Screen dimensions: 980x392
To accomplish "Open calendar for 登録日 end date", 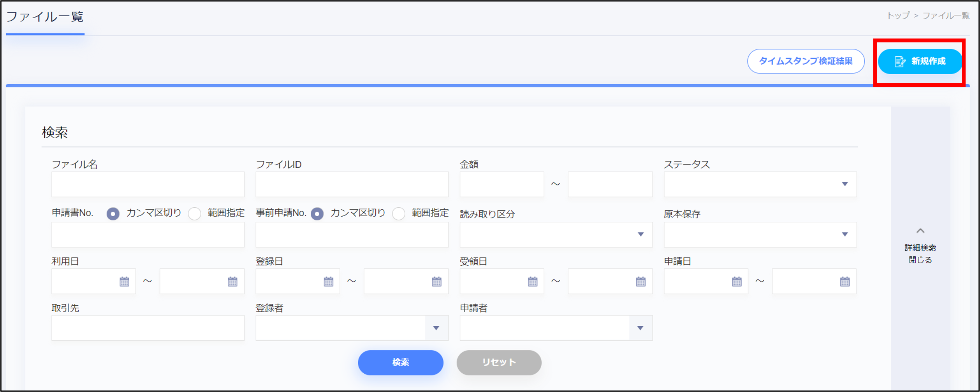I will click(436, 282).
